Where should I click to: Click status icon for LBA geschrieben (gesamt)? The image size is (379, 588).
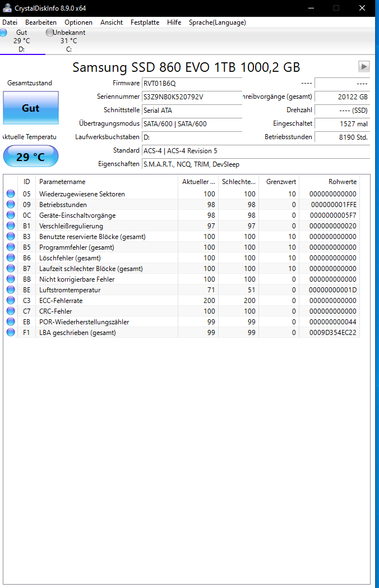pos(11,333)
